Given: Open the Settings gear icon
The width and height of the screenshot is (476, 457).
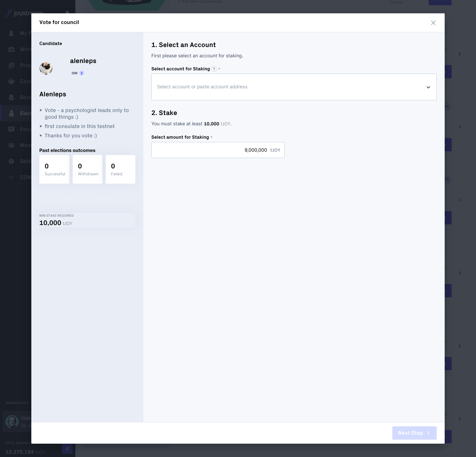Looking at the screenshot, I should tap(11, 161).
